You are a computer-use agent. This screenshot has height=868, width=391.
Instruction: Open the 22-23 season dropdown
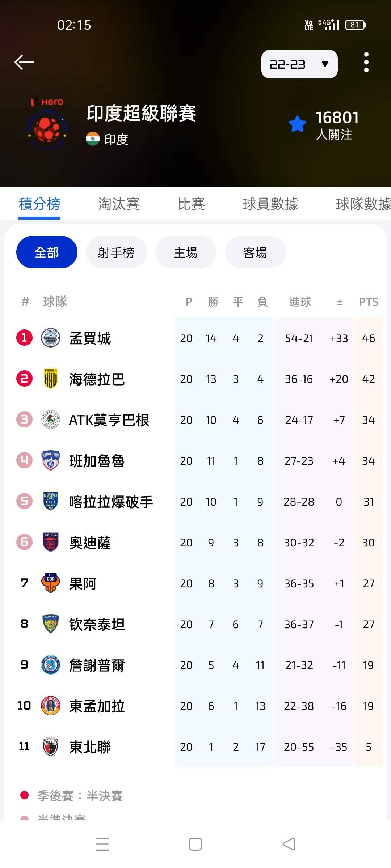pyautogui.click(x=299, y=64)
